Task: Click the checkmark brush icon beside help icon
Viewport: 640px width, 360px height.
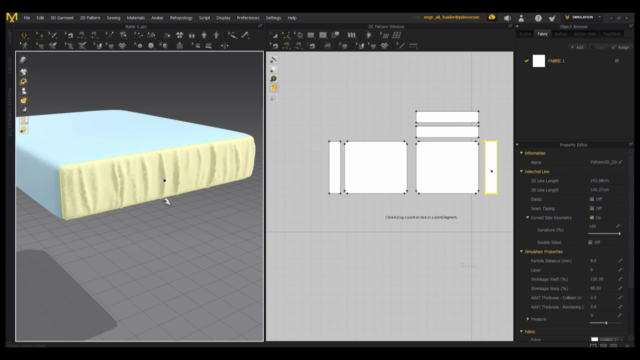Action: pos(552,18)
